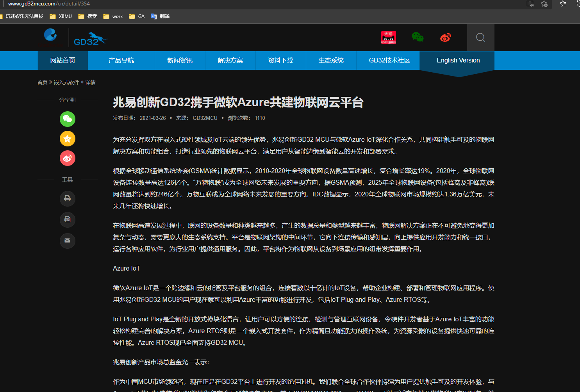
Task: Click publish date 2021-03-26
Action: pos(153,118)
